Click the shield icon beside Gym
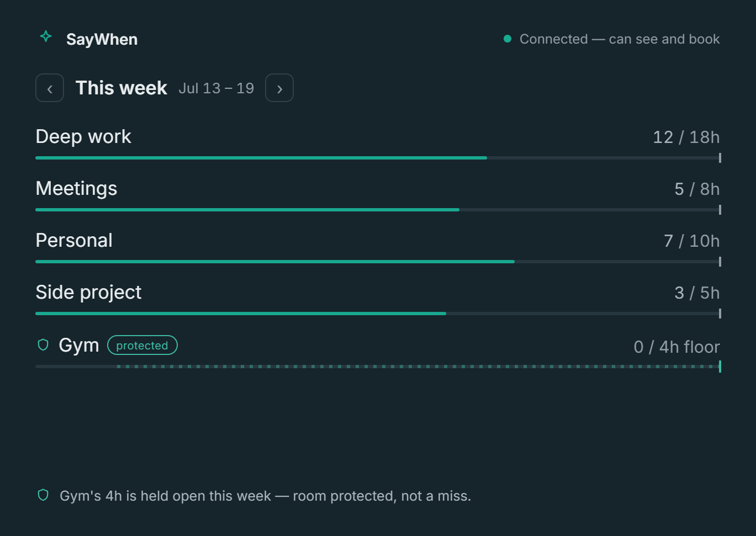 [x=43, y=345]
